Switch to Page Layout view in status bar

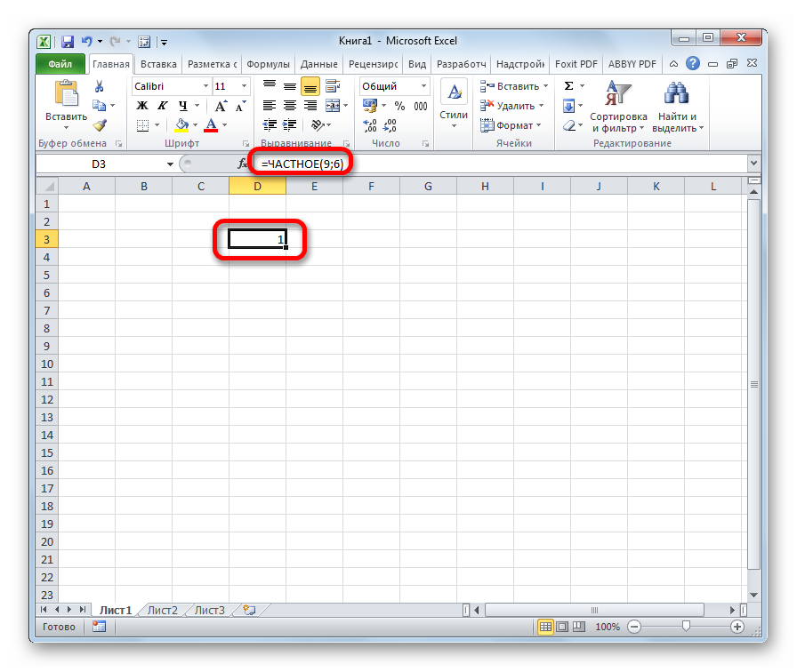point(563,627)
